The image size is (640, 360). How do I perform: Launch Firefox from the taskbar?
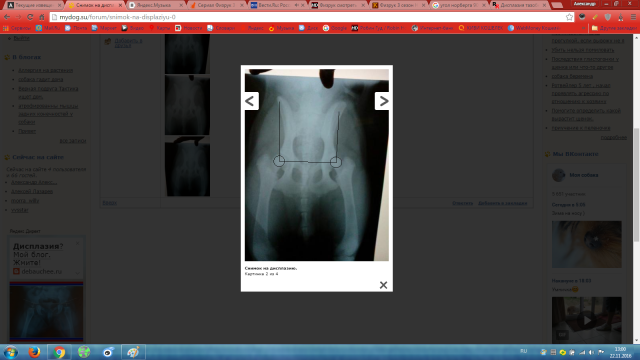34,352
